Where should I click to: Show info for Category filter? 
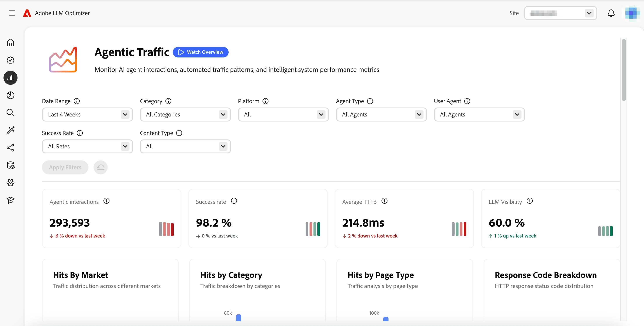(168, 101)
